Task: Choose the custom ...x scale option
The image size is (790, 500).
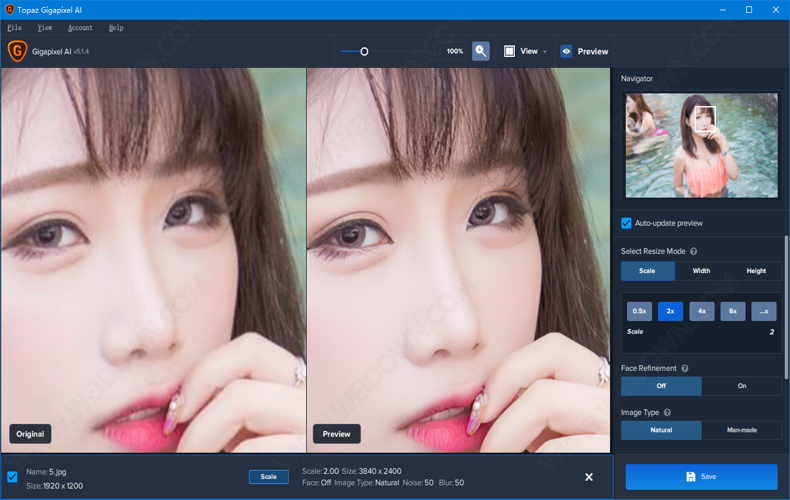Action: 764,311
